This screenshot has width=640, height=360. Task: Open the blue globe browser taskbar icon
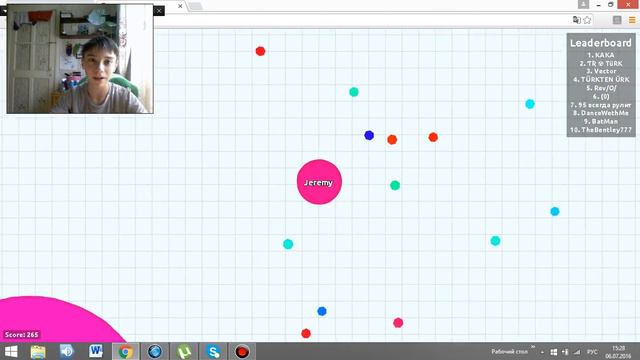(x=155, y=351)
